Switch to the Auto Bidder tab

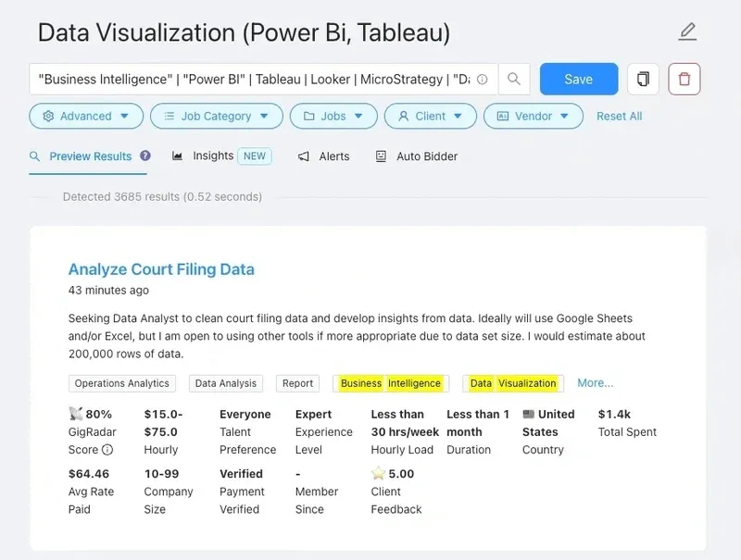(x=416, y=156)
